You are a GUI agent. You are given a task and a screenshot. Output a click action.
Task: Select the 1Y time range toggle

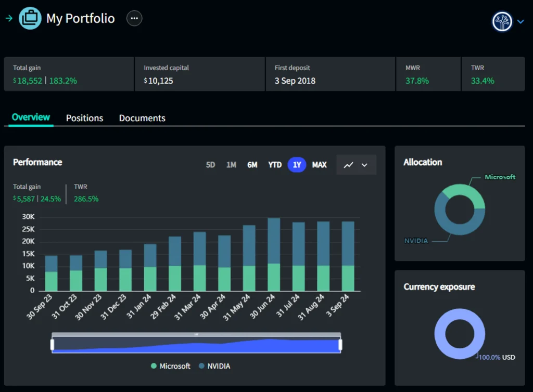coord(297,164)
